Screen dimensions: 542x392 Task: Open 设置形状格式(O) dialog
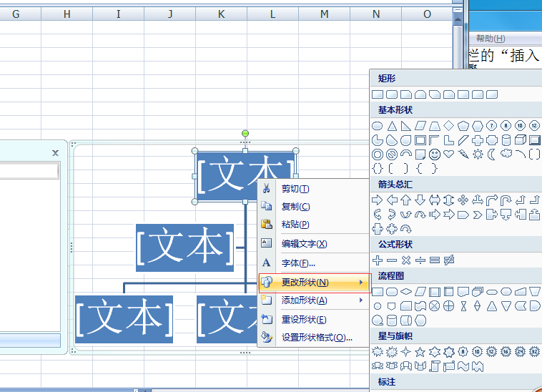point(317,338)
